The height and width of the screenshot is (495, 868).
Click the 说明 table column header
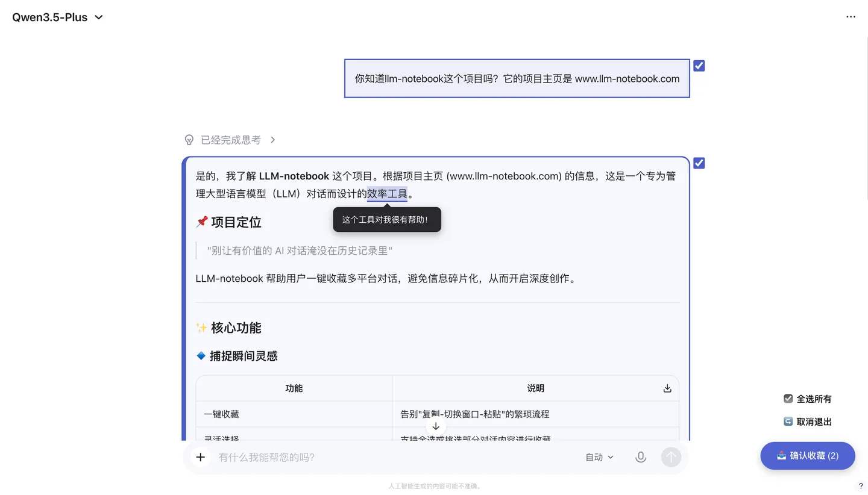[535, 388]
